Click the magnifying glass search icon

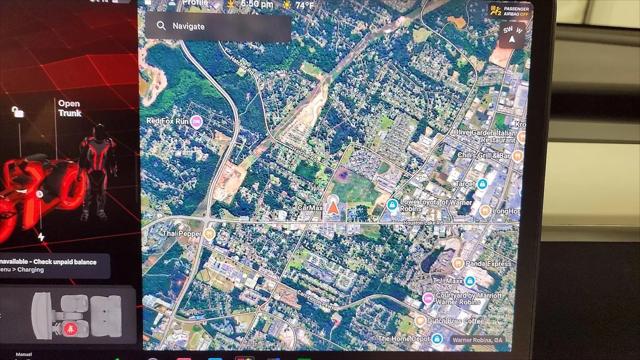(x=161, y=26)
